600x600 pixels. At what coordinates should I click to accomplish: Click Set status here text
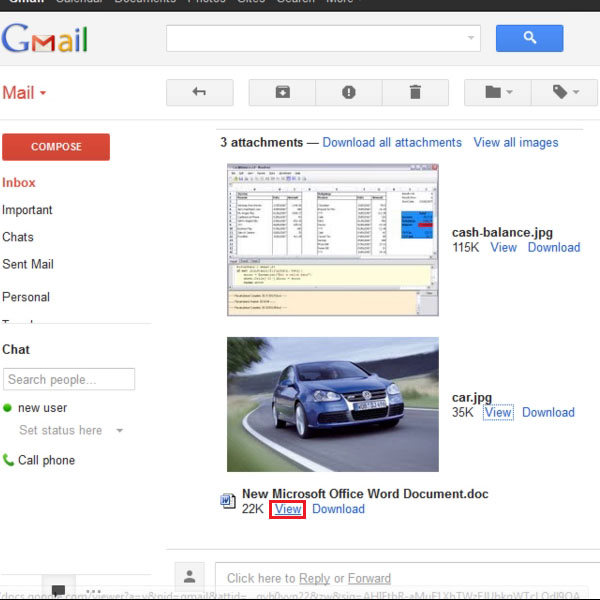pos(60,430)
